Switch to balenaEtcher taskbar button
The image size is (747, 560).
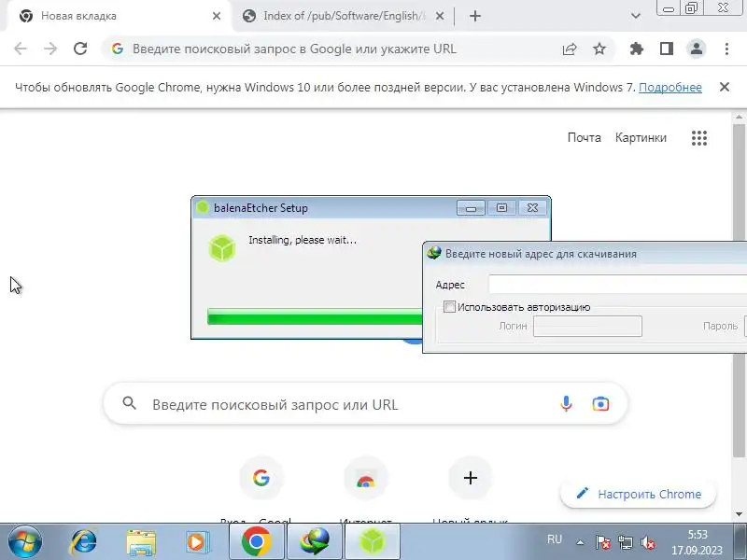pyautogui.click(x=372, y=542)
